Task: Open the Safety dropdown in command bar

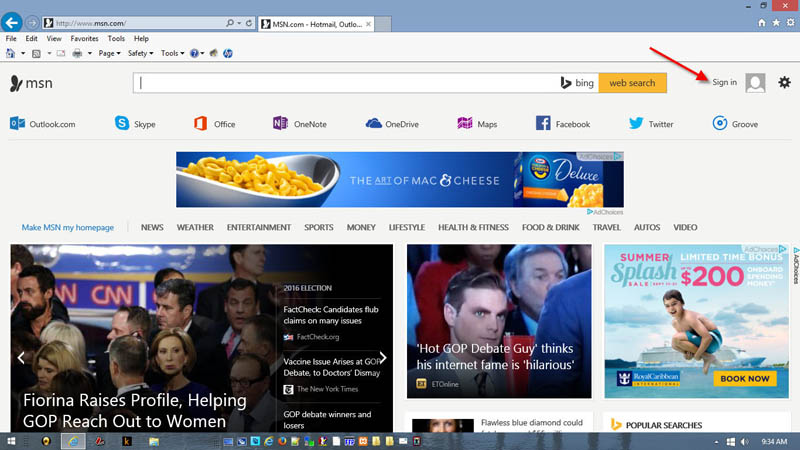Action: click(x=140, y=53)
